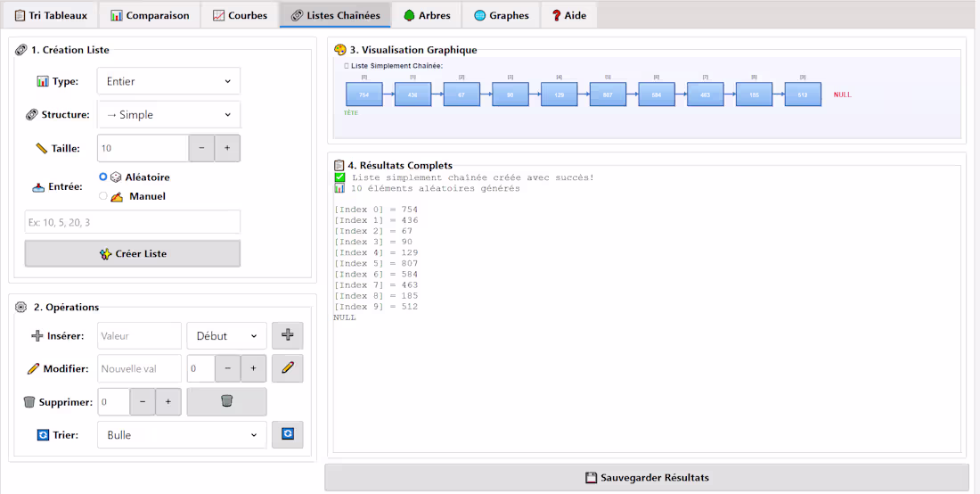Open the Trier algorithm dropdown showing Bulle
The image size is (980, 494).
[x=182, y=435]
